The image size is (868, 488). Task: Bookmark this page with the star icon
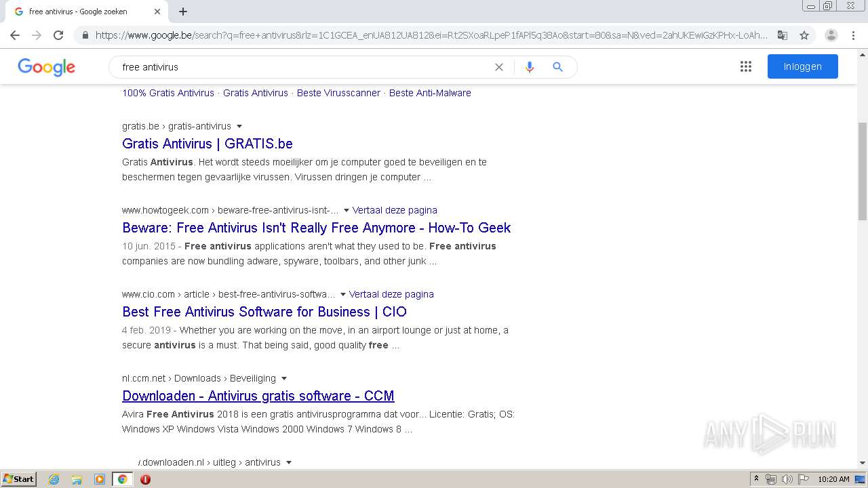(x=804, y=35)
